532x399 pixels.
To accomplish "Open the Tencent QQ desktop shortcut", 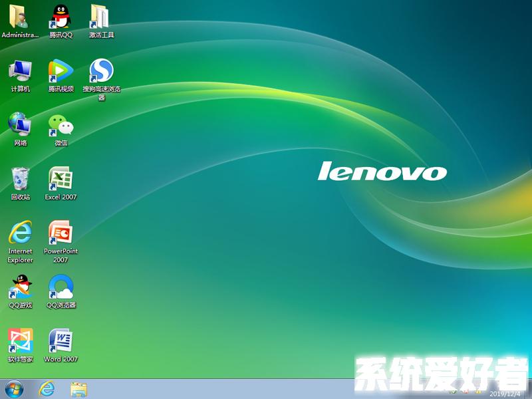I will coord(61,17).
